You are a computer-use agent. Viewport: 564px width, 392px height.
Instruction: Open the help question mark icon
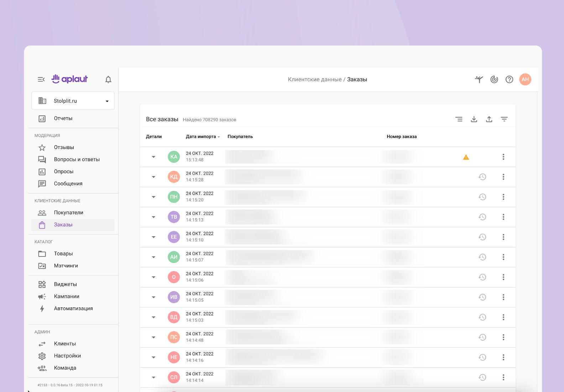(509, 79)
